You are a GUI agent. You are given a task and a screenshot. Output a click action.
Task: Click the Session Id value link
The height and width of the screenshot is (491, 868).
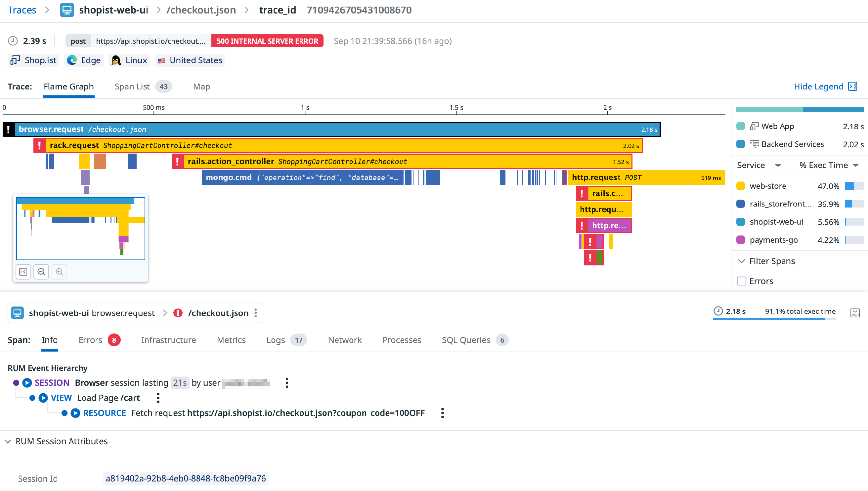pyautogui.click(x=186, y=478)
